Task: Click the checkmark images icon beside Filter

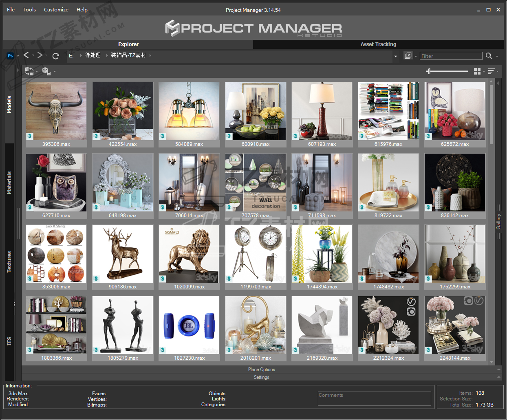Action: coord(408,55)
